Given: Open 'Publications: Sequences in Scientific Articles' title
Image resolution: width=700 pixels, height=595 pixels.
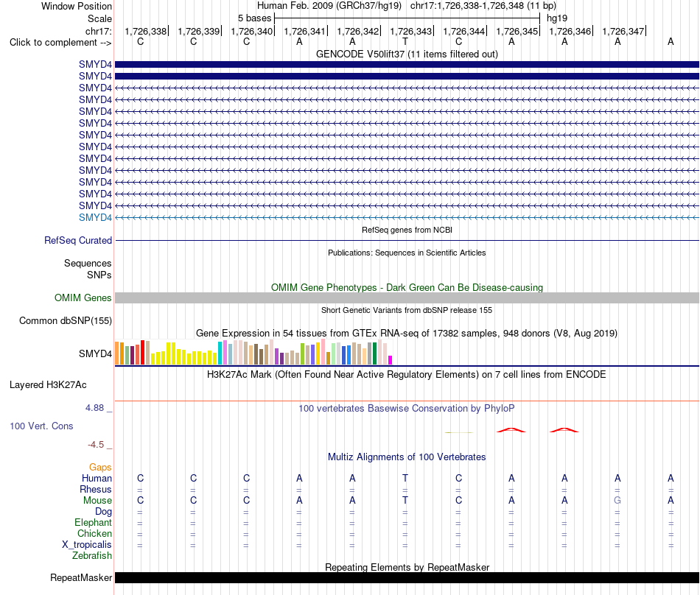Looking at the screenshot, I should pyautogui.click(x=407, y=253).
